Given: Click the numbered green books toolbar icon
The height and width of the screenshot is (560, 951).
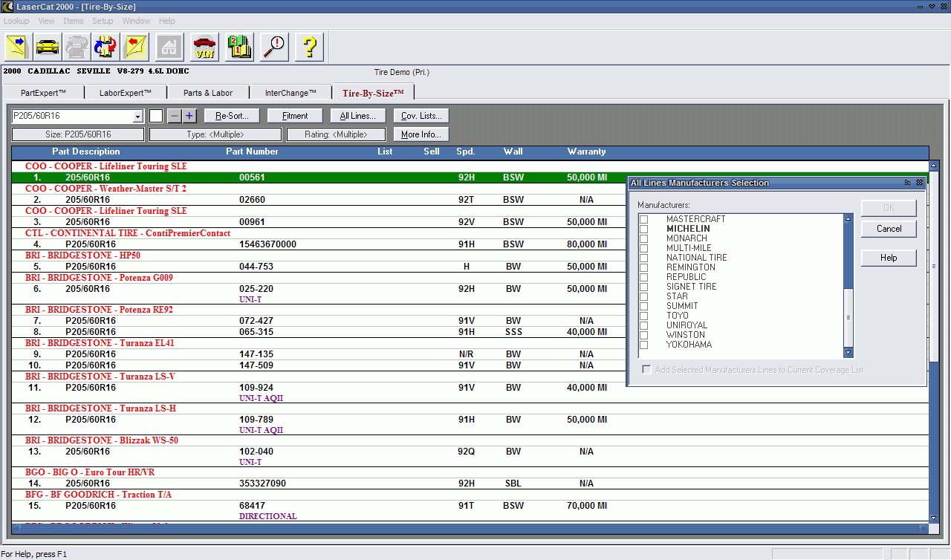Looking at the screenshot, I should (x=239, y=47).
